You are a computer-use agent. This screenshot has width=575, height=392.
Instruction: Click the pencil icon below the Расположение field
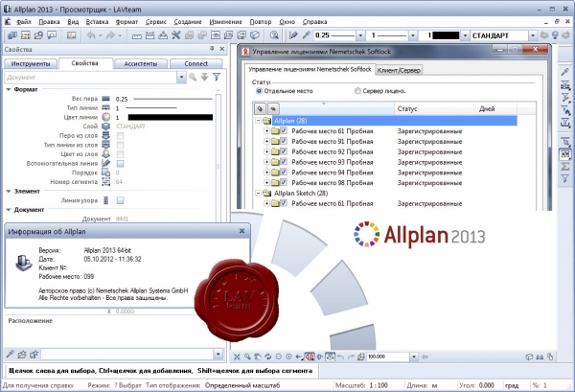point(10,355)
